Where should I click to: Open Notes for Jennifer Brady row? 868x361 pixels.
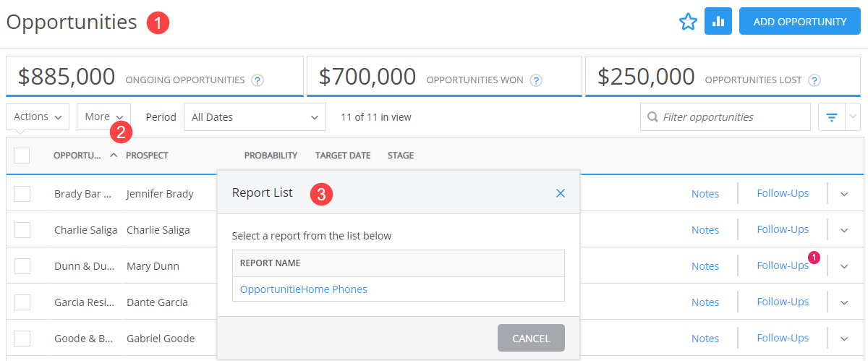click(705, 193)
